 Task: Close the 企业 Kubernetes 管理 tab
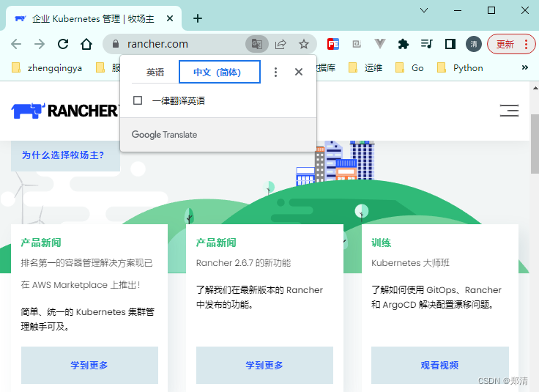[x=169, y=18]
